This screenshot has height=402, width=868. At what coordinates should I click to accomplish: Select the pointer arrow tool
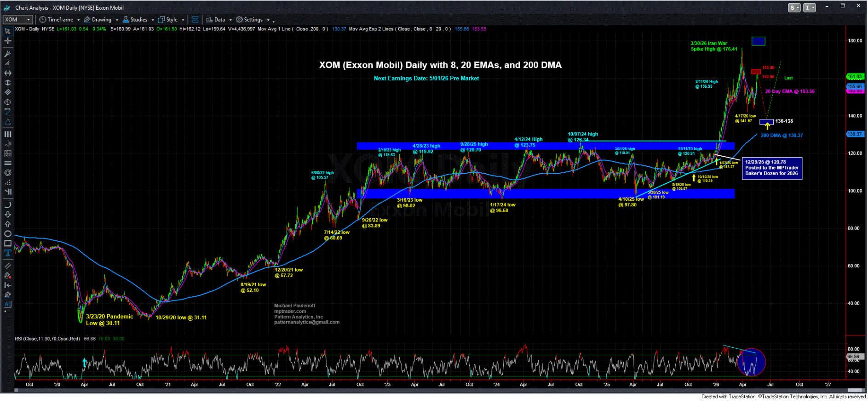tap(7, 31)
